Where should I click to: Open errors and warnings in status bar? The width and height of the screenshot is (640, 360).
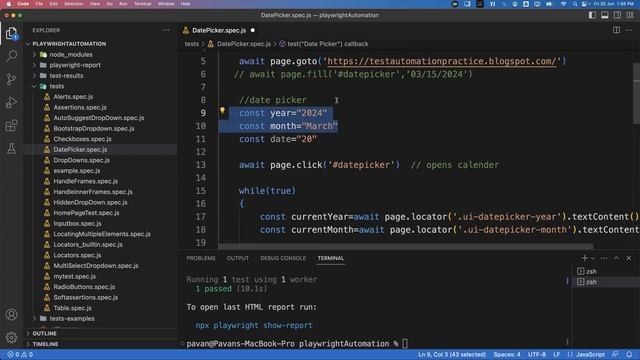click(20, 355)
